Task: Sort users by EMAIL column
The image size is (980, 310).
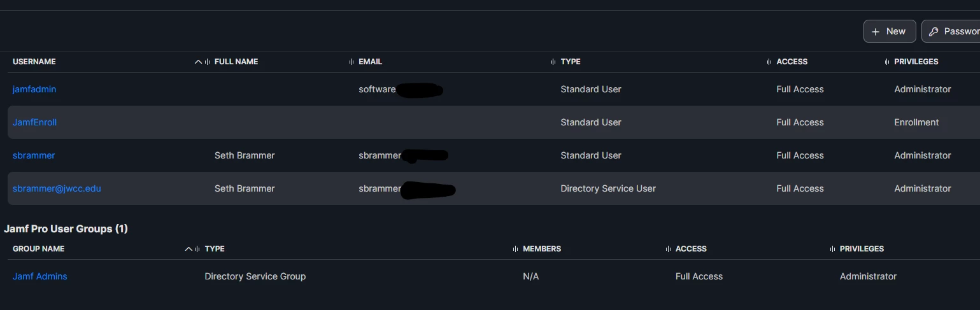Action: [371, 62]
